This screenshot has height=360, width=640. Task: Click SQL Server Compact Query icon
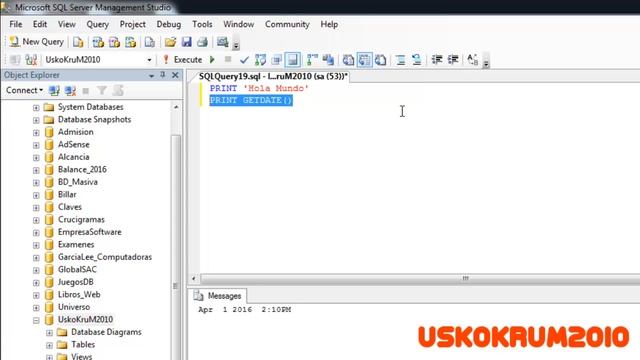pyautogui.click(x=150, y=42)
